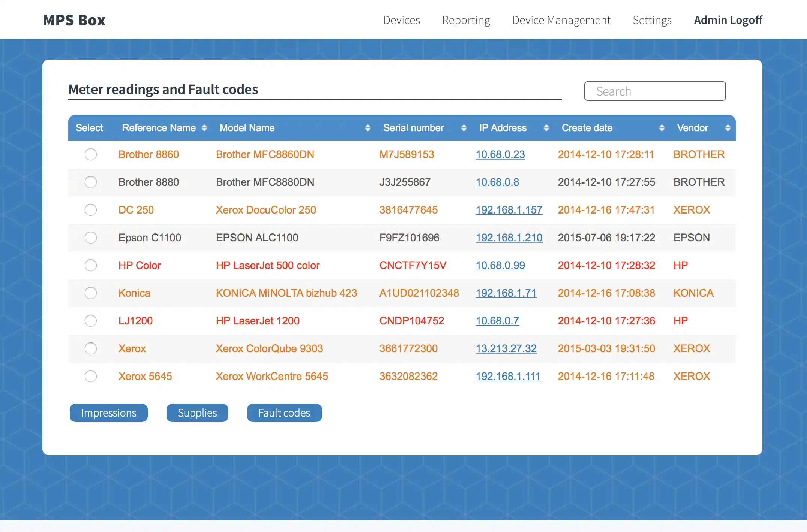Select the DC 250 radio button
This screenshot has height=532, width=807.
click(x=91, y=210)
